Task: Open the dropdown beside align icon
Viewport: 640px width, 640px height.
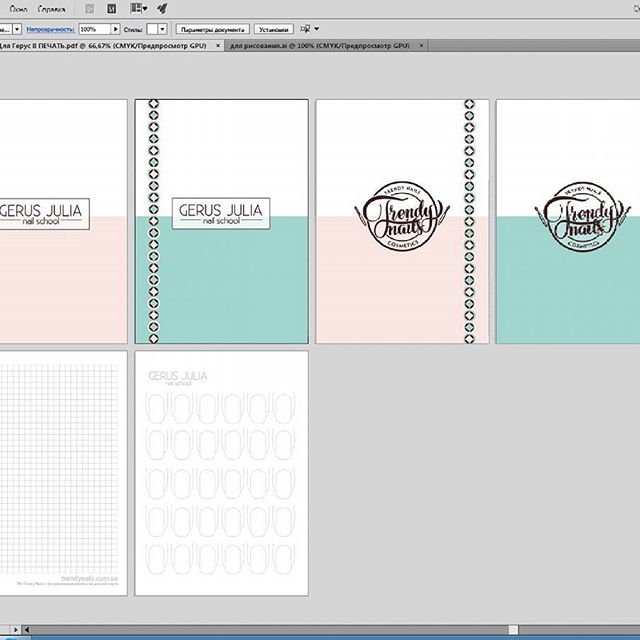Action: click(316, 29)
